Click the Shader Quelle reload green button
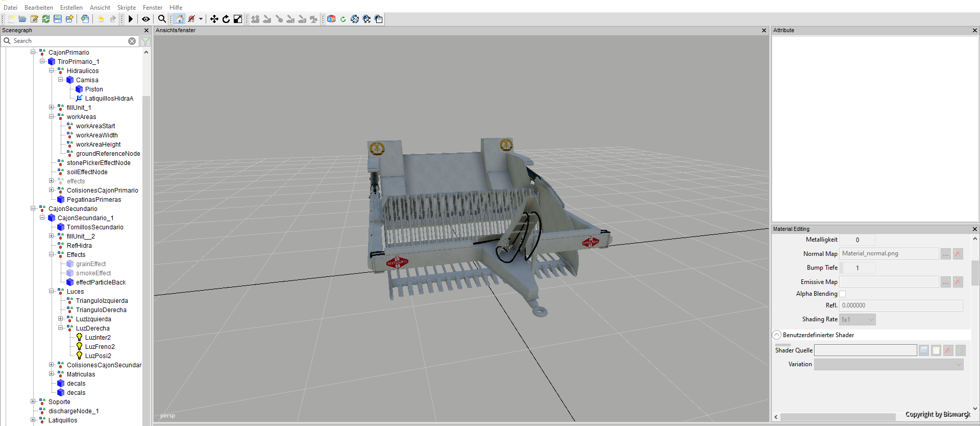 click(961, 350)
